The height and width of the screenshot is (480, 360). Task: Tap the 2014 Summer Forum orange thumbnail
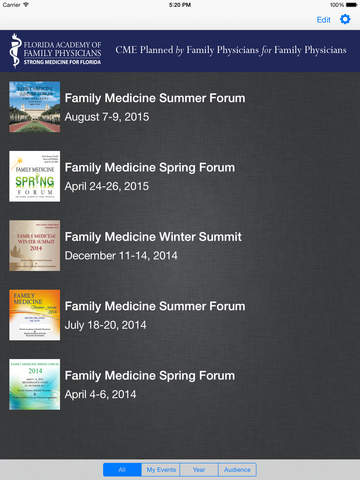[35, 315]
